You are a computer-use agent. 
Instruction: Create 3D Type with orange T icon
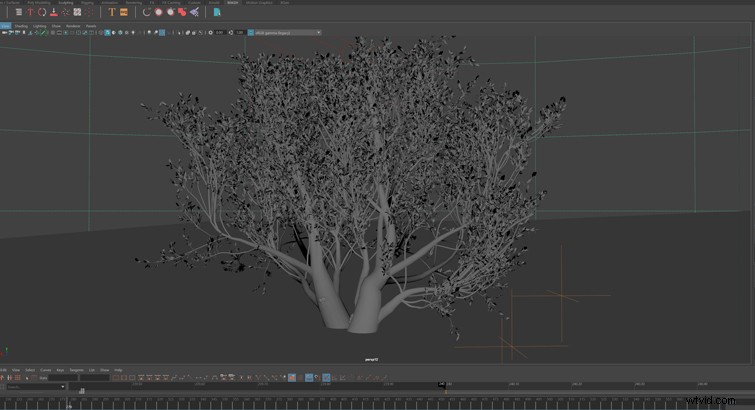click(112, 12)
